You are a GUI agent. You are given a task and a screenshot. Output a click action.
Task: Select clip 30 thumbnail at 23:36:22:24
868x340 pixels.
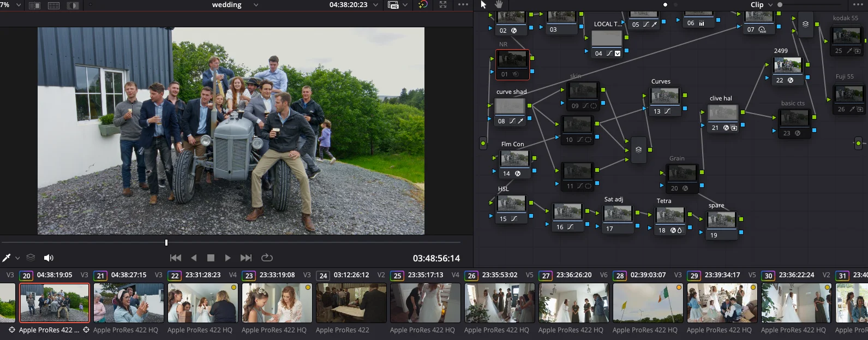coord(796,303)
